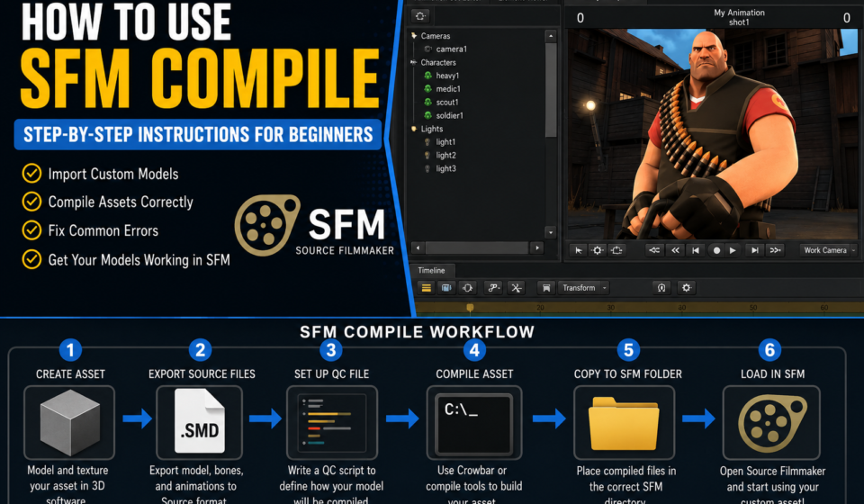Viewport: 864px width, 504px height.
Task: Switch to the Motion Editor mode
Action: 446,287
